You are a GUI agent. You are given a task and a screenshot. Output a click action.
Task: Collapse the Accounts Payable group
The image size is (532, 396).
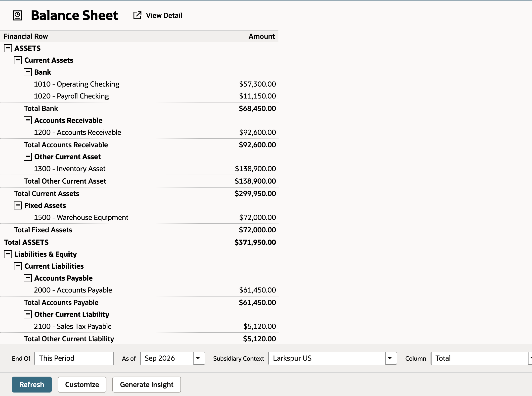pyautogui.click(x=28, y=278)
